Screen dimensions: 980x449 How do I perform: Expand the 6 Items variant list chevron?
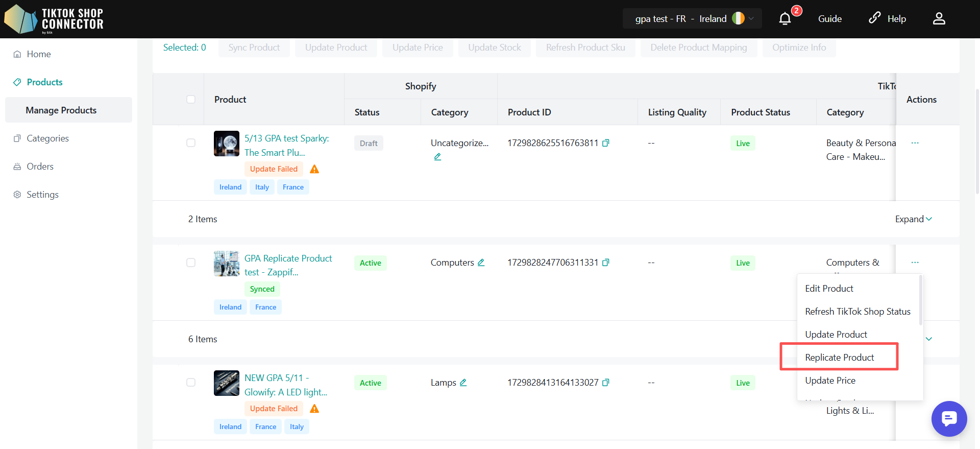coord(929,339)
